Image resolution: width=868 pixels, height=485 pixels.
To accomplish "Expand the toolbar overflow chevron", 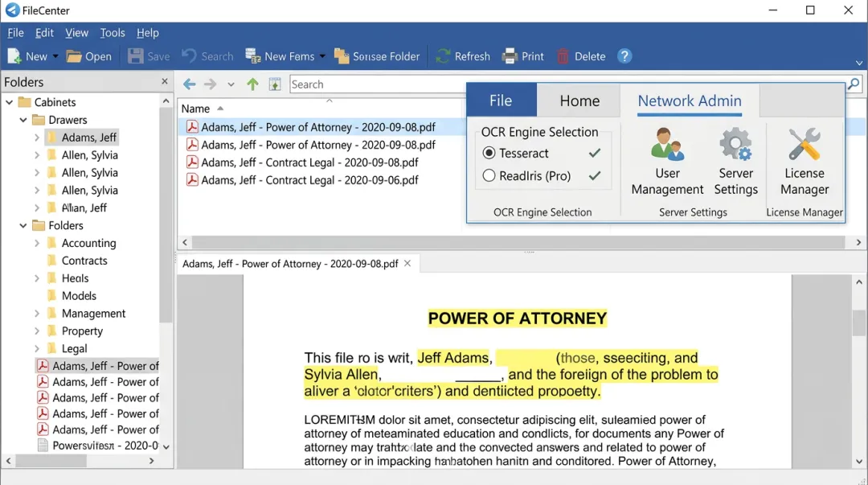I will (859, 64).
